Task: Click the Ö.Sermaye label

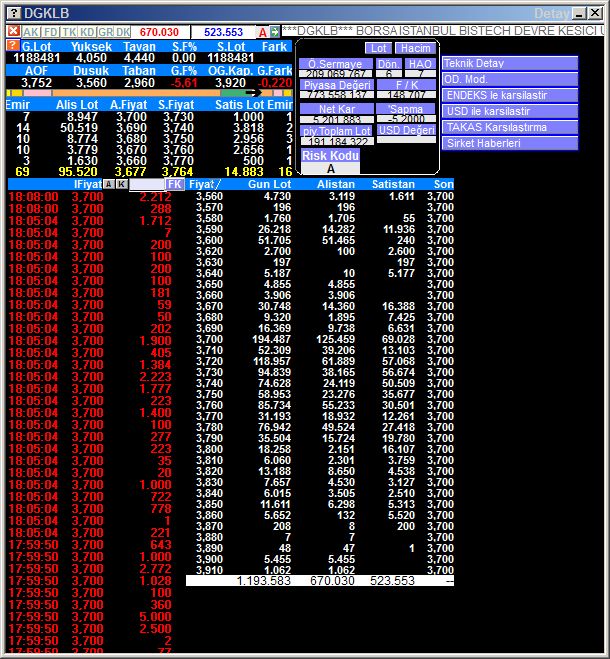Action: pos(335,64)
